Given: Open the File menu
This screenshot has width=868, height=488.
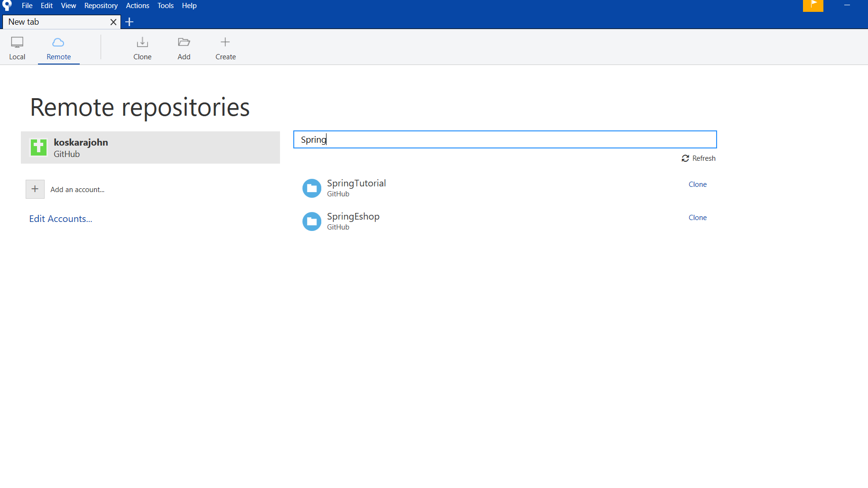Looking at the screenshot, I should (27, 6).
